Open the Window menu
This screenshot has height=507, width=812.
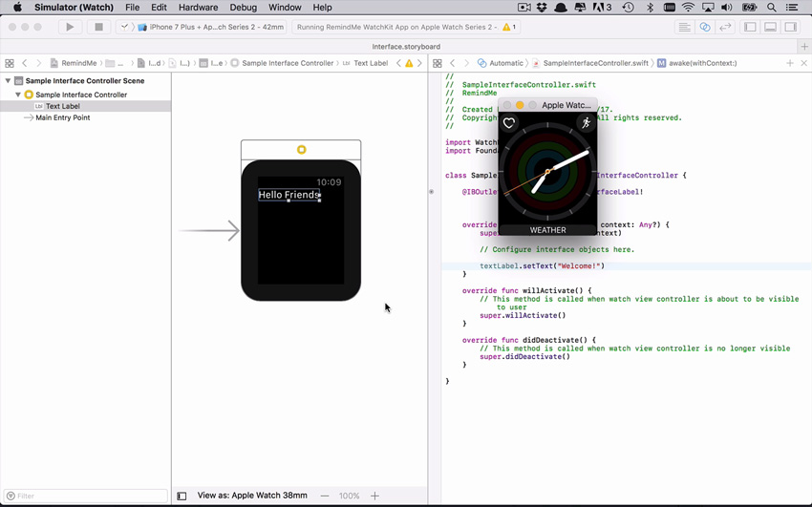[x=285, y=8]
